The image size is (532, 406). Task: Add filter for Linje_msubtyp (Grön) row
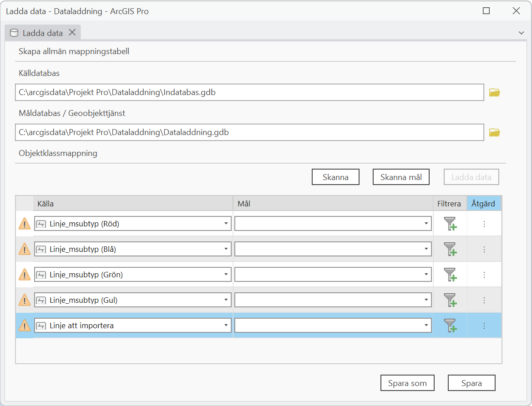point(450,275)
